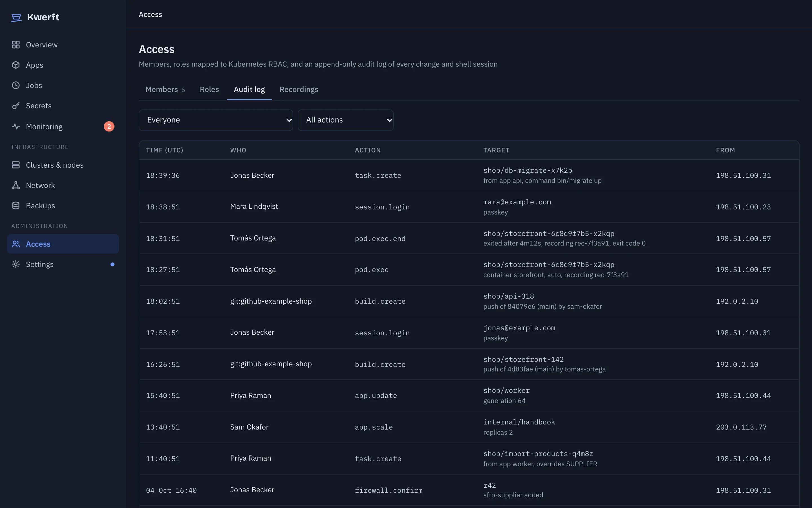Click the Settings gear icon
The width and height of the screenshot is (812, 508).
16,264
